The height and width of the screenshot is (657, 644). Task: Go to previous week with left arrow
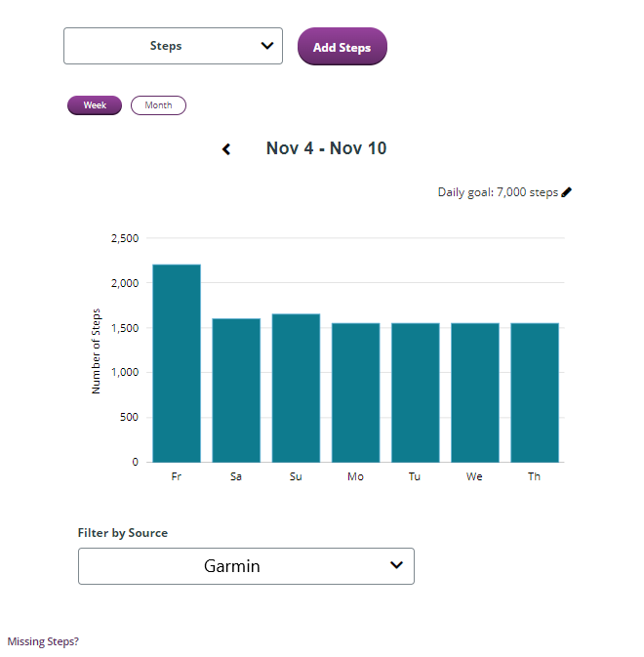click(x=226, y=149)
